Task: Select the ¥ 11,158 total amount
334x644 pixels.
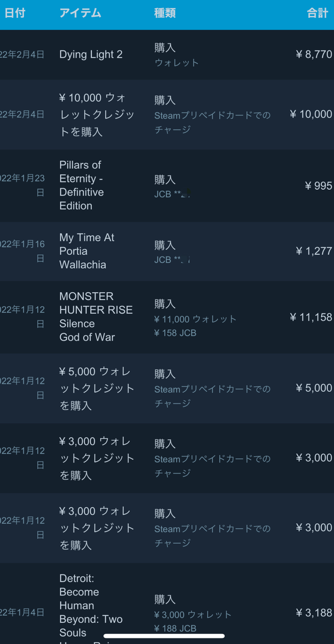Action: (311, 317)
